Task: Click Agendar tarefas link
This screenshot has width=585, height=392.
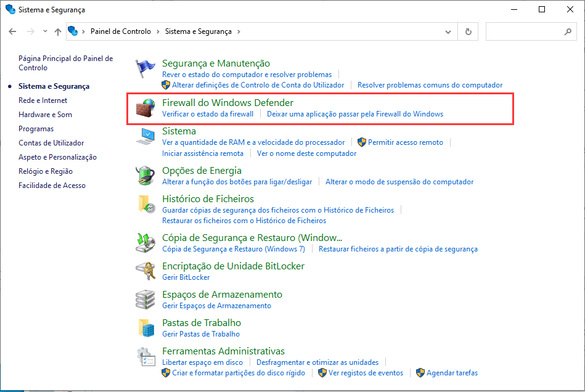Action: click(x=452, y=373)
